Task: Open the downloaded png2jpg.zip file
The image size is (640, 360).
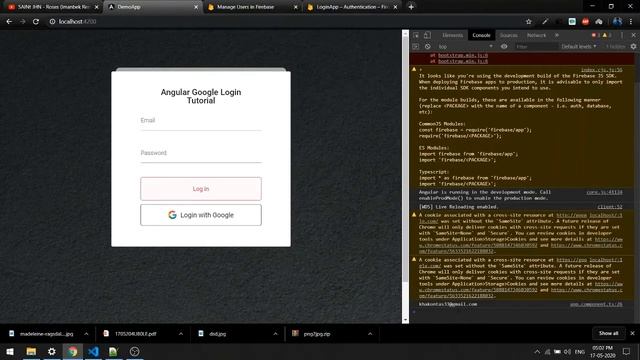Action: (x=312, y=334)
